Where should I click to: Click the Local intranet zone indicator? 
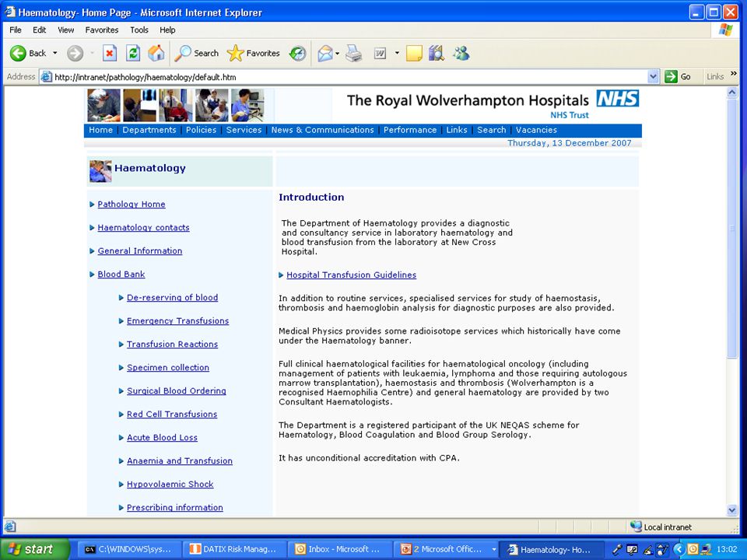[x=661, y=527]
